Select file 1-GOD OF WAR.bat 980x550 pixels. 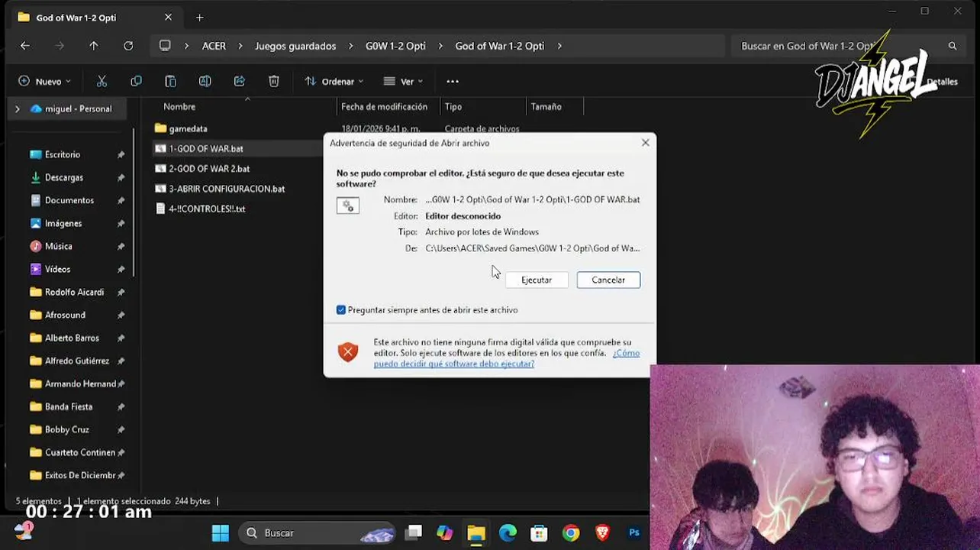[x=206, y=149]
